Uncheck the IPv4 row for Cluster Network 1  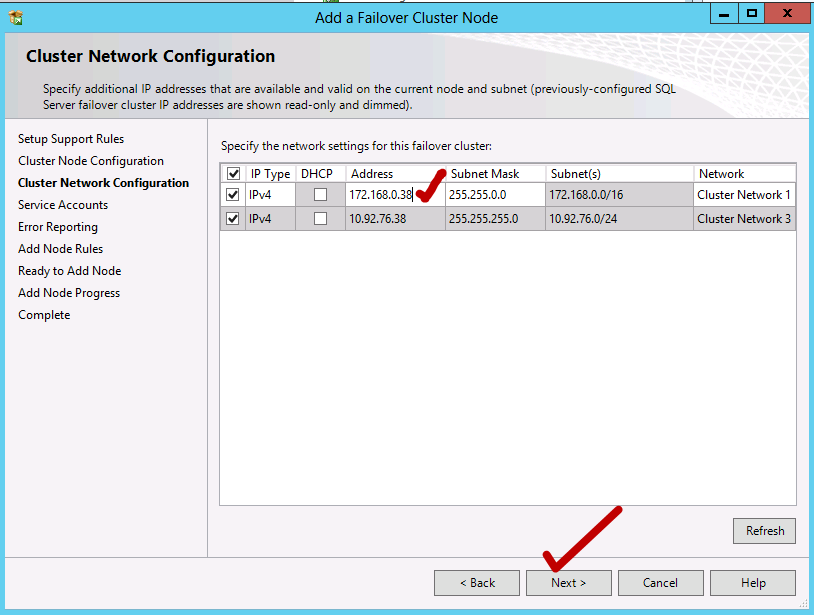point(234,195)
